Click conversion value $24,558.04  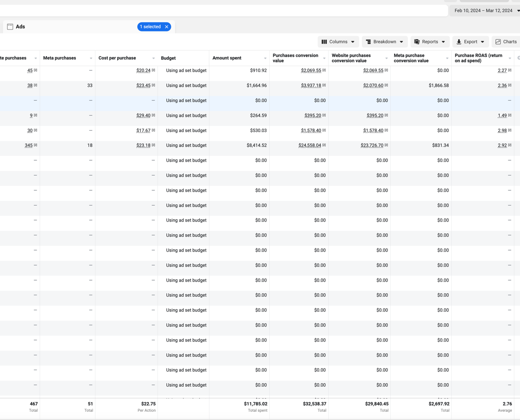310,145
